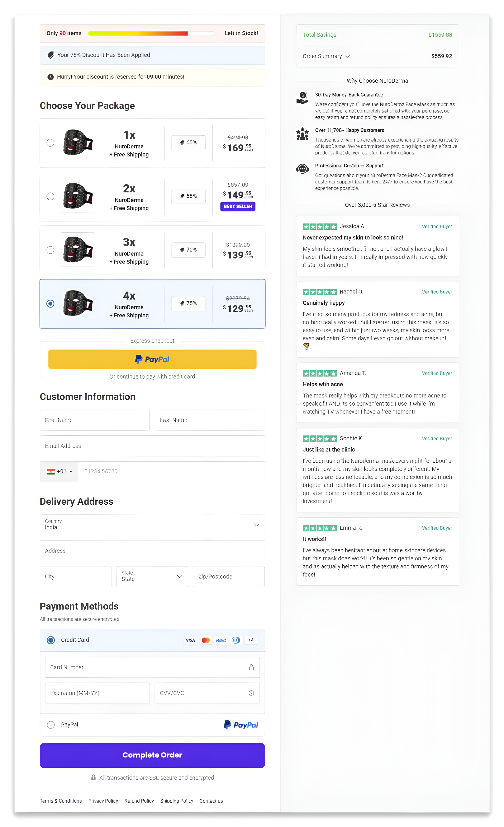Expand the Order Summary chevron
This screenshot has width=504, height=827.
[348, 56]
